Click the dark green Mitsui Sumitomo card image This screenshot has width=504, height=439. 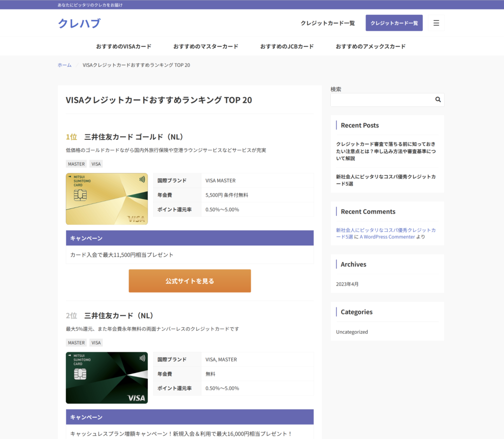tap(107, 378)
